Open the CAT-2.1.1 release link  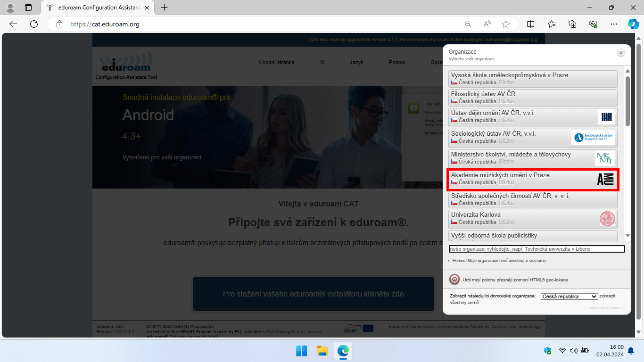pos(124,332)
